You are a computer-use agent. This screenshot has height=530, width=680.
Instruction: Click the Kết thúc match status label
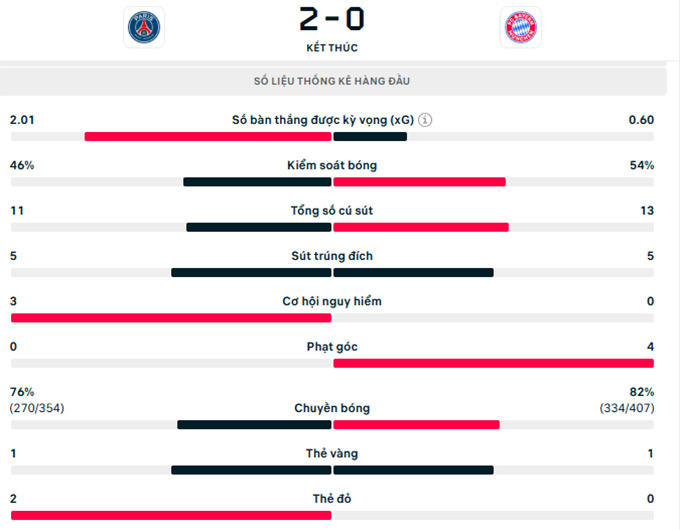[x=332, y=48]
